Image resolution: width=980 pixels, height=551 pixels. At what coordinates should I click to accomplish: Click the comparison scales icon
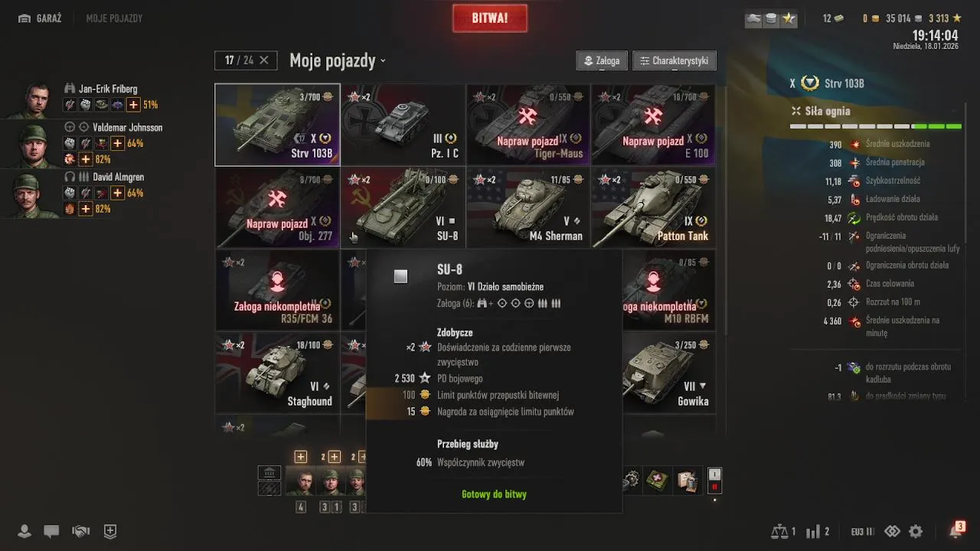[779, 531]
